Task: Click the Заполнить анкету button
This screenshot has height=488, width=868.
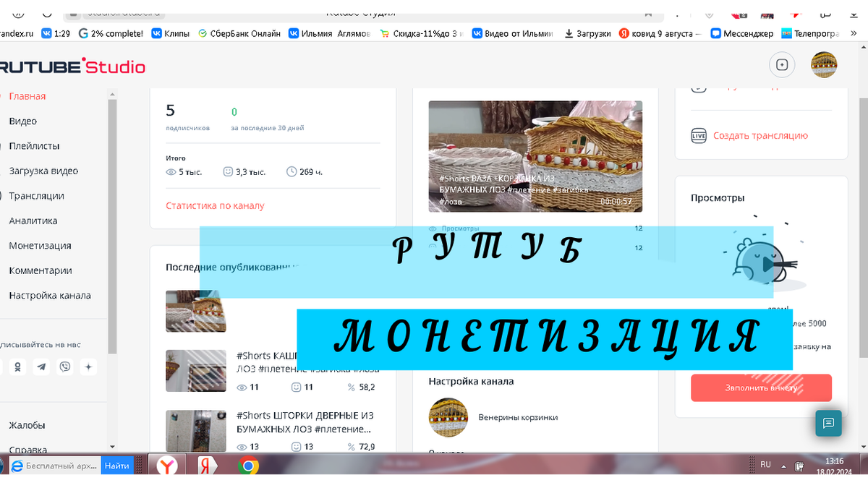Action: [x=761, y=388]
